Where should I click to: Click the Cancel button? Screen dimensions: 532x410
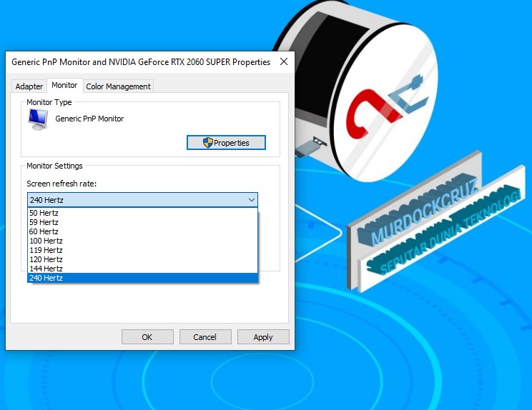(205, 337)
